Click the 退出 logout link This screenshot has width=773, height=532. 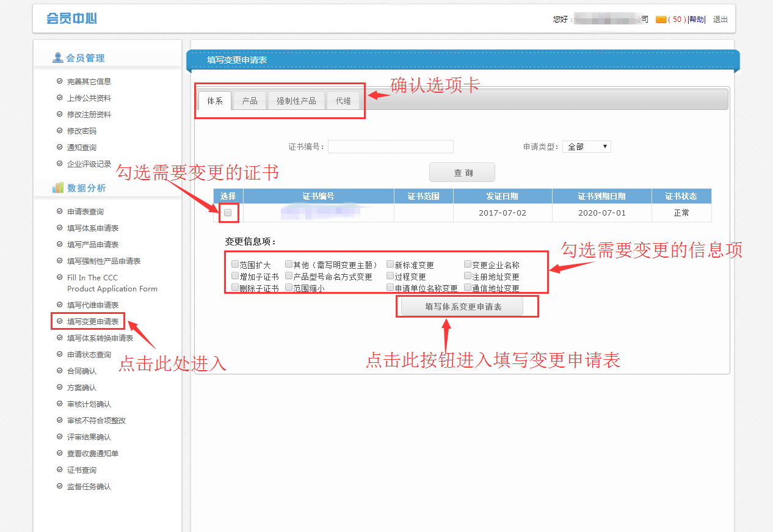tap(720, 20)
